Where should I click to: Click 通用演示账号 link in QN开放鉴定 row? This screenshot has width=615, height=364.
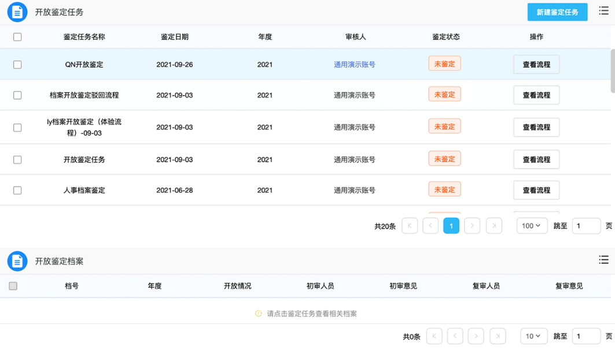(x=354, y=65)
